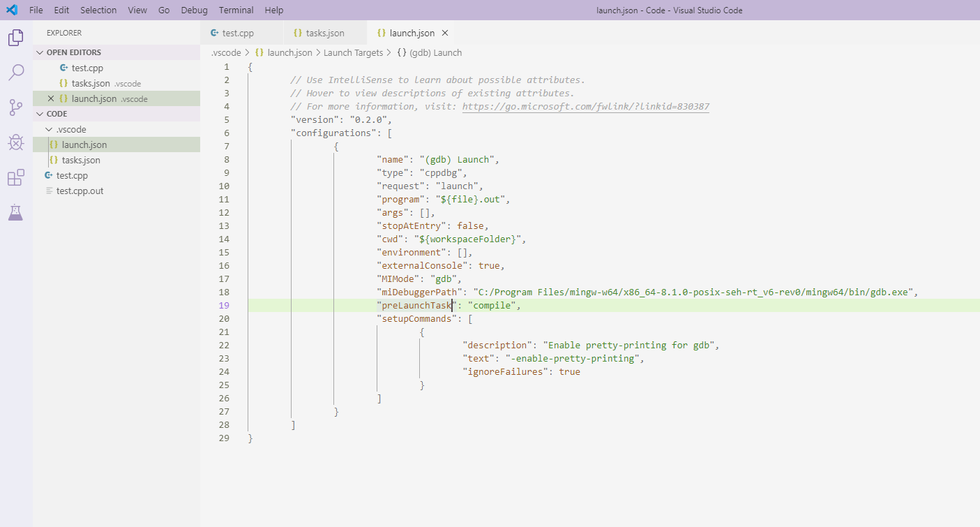Open the Help menu
This screenshot has height=527, width=980.
(x=274, y=10)
